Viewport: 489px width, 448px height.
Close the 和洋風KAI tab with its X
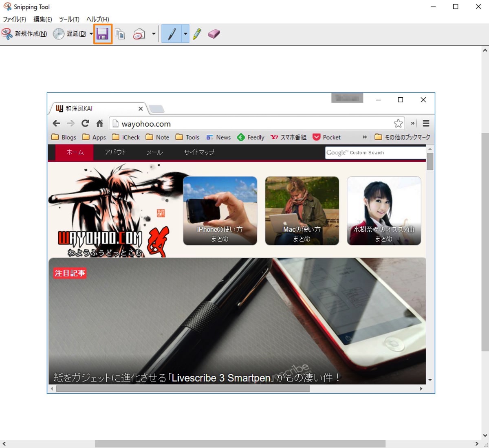point(141,109)
